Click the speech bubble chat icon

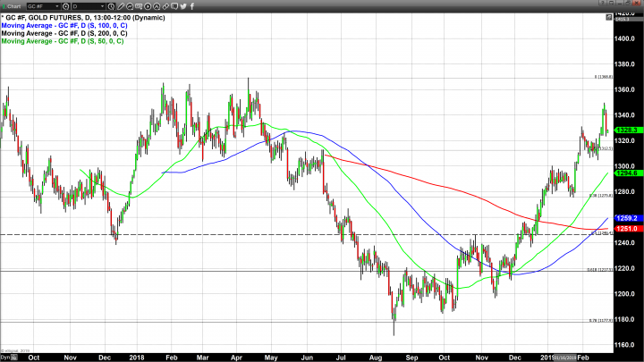point(174,6)
